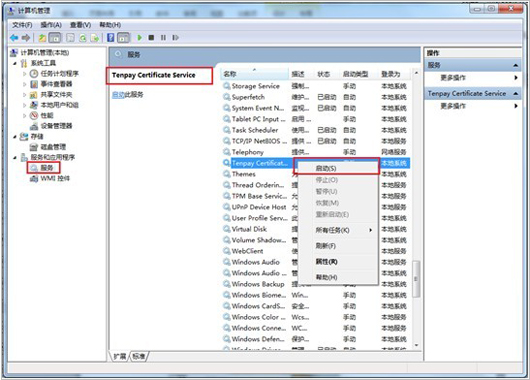Viewport: 530px width, 380px height.
Task: Choose 启动(S) from the context menu
Action: [x=326, y=168]
